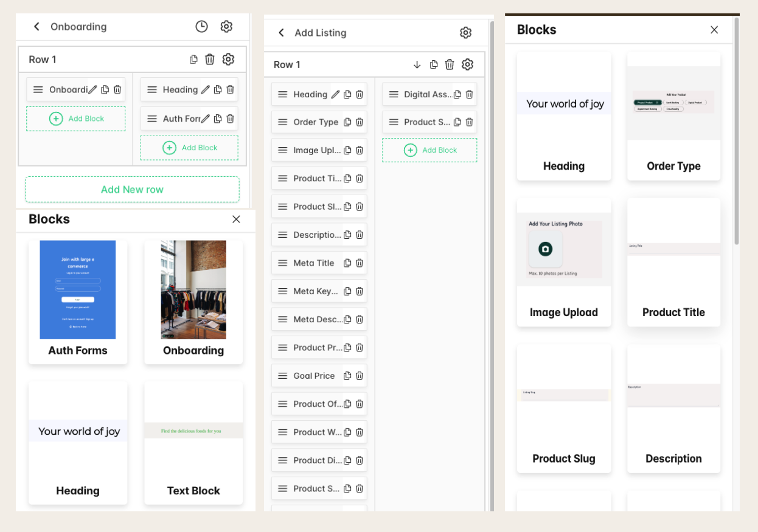Viewport: 758px width, 532px height.
Task: Select the Image Upload block in Blocks panel
Action: coord(564,261)
